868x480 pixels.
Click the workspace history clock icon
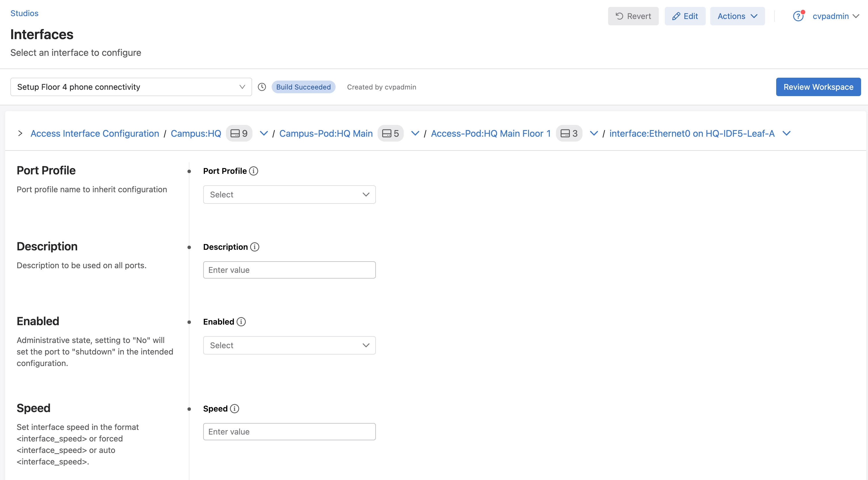click(x=262, y=87)
